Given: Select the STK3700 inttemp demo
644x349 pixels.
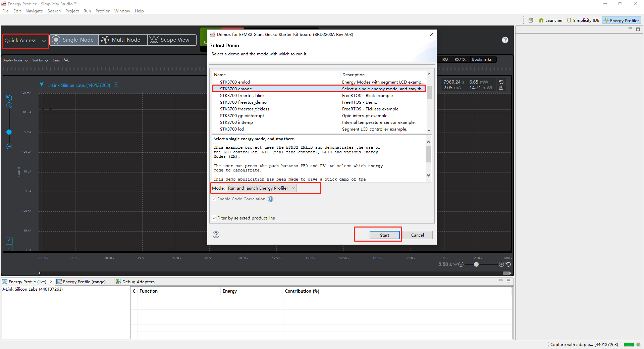Looking at the screenshot, I should 319,122.
